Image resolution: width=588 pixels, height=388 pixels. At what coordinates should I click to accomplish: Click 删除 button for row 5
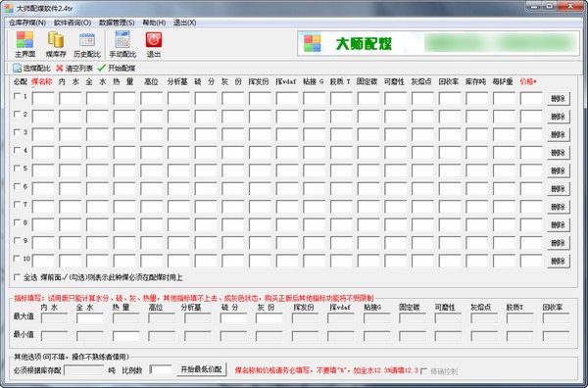pyautogui.click(x=559, y=170)
